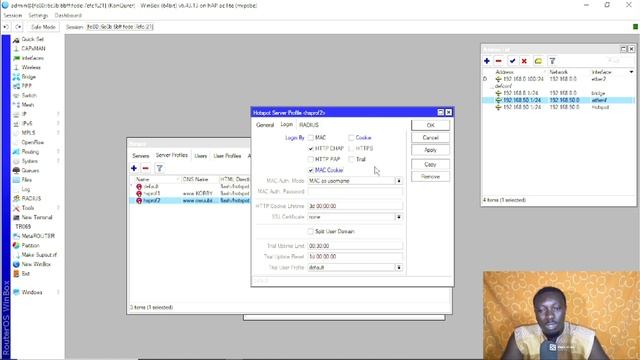Screen dimensions: 640x360
Task: Click the remove (minus) icon in Hotspot window
Action: click(x=145, y=168)
